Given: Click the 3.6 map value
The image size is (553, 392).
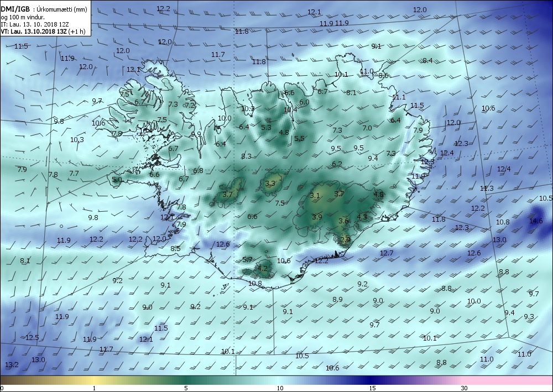Looking at the screenshot, I should (343, 221).
